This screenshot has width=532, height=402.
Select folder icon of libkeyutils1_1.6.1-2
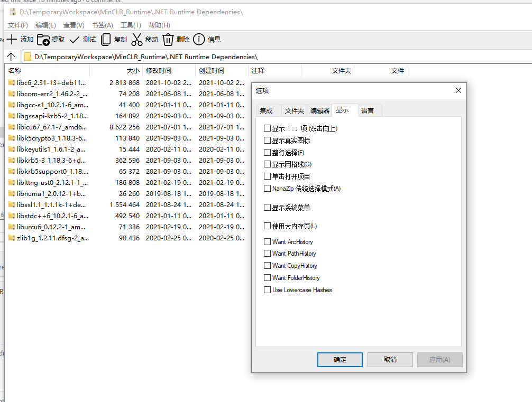pyautogui.click(x=12, y=149)
